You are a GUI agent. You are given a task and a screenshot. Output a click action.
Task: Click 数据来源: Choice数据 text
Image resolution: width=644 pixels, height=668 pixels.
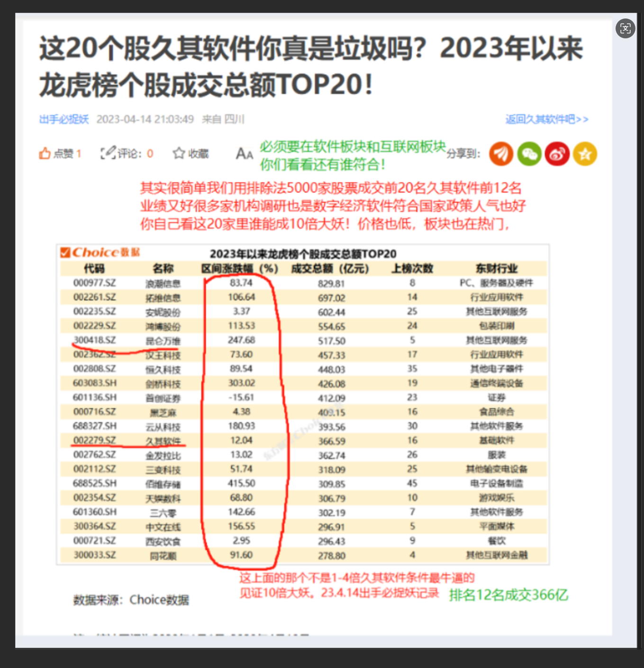[131, 600]
